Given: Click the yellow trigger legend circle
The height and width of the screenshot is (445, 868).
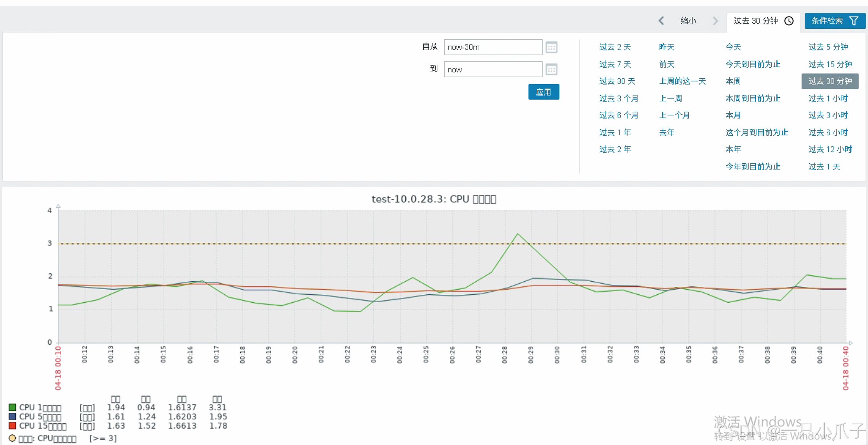Looking at the screenshot, I should tap(12, 438).
